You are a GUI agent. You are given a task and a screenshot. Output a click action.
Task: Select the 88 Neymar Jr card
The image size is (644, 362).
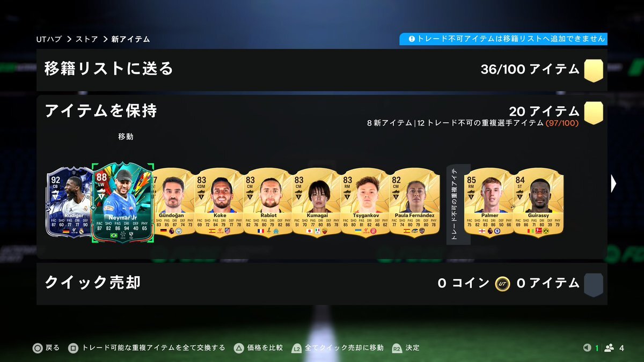coord(123,203)
